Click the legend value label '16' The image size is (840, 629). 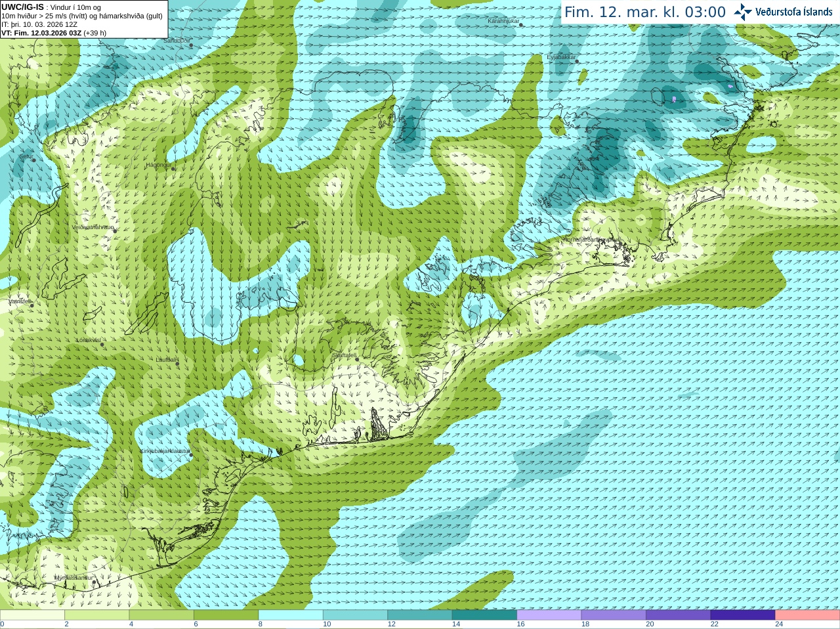(520, 624)
